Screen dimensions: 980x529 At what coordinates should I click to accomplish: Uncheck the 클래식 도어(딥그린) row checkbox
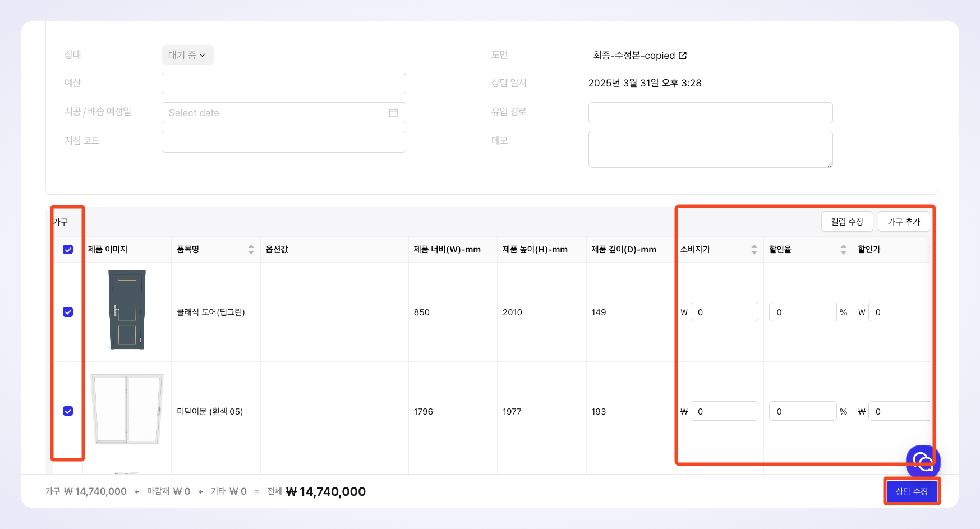coord(68,312)
